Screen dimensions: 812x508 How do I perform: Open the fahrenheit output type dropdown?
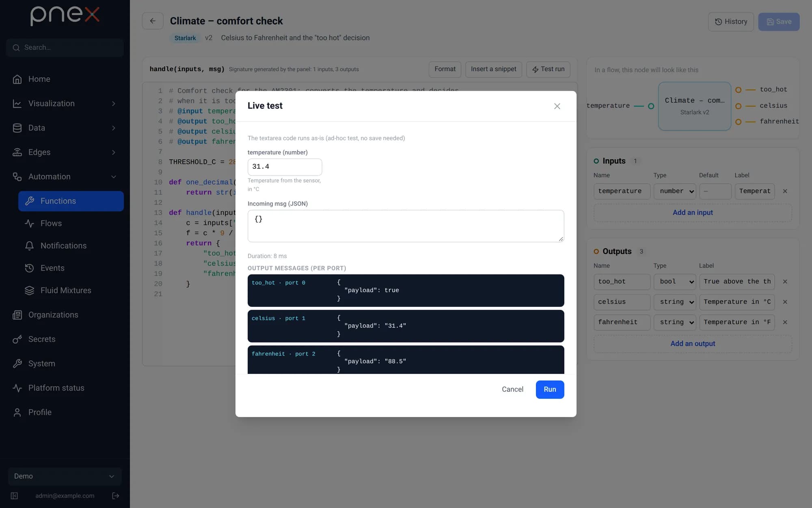pyautogui.click(x=675, y=322)
